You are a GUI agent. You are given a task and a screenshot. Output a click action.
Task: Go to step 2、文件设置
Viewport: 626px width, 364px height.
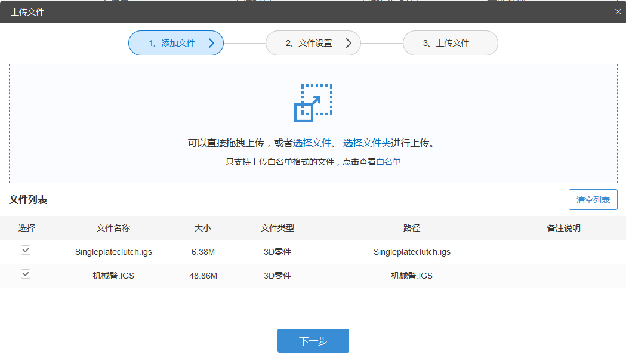[313, 43]
